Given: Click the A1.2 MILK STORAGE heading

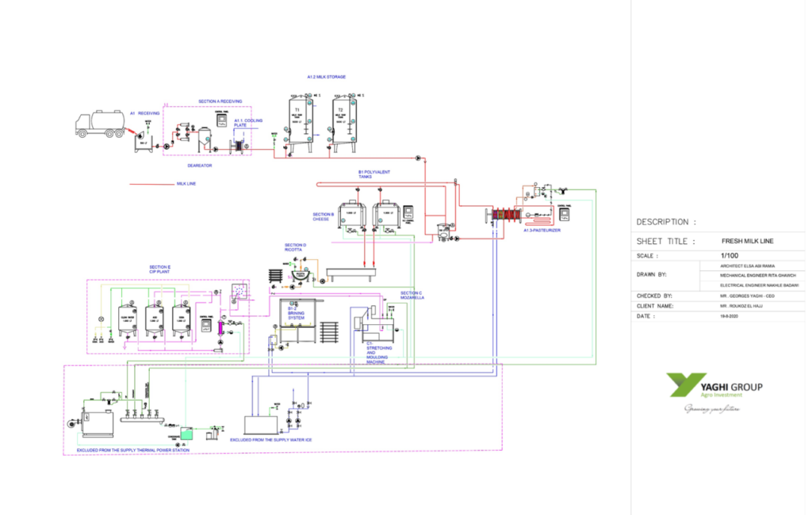Looking at the screenshot, I should pos(326,77).
